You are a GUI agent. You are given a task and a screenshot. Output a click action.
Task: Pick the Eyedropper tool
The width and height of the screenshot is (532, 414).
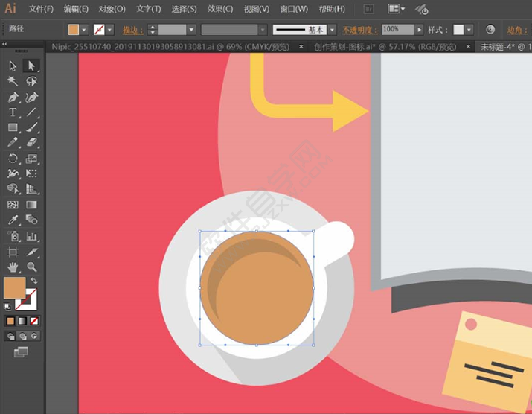tap(13, 220)
